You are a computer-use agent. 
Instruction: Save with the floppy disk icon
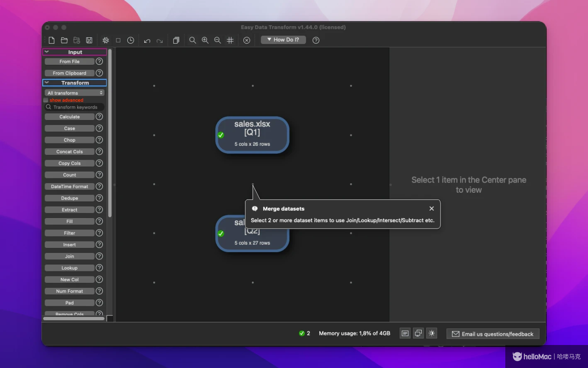[x=89, y=40]
